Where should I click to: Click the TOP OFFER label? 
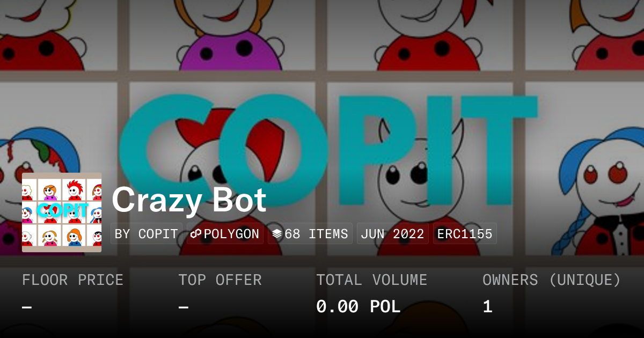coord(220,280)
